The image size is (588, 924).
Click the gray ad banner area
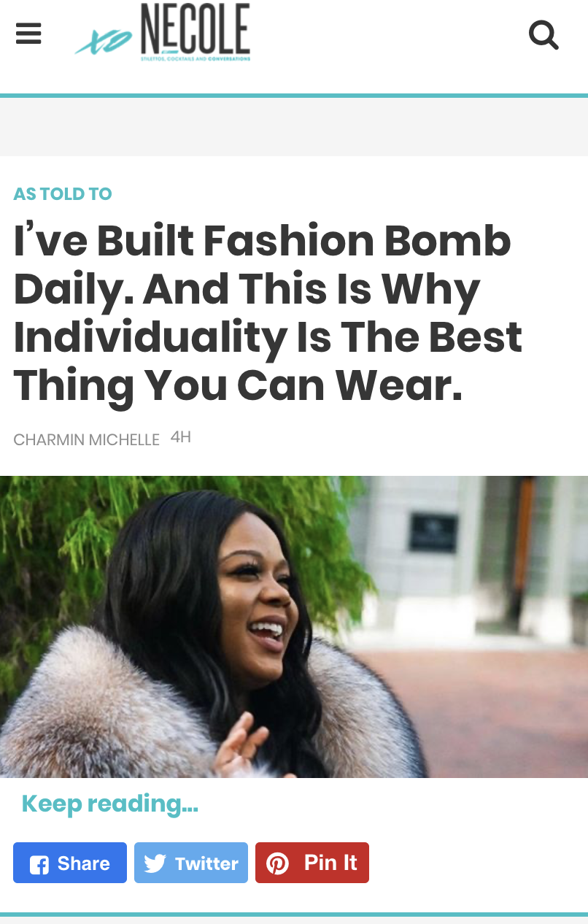pyautogui.click(x=294, y=126)
